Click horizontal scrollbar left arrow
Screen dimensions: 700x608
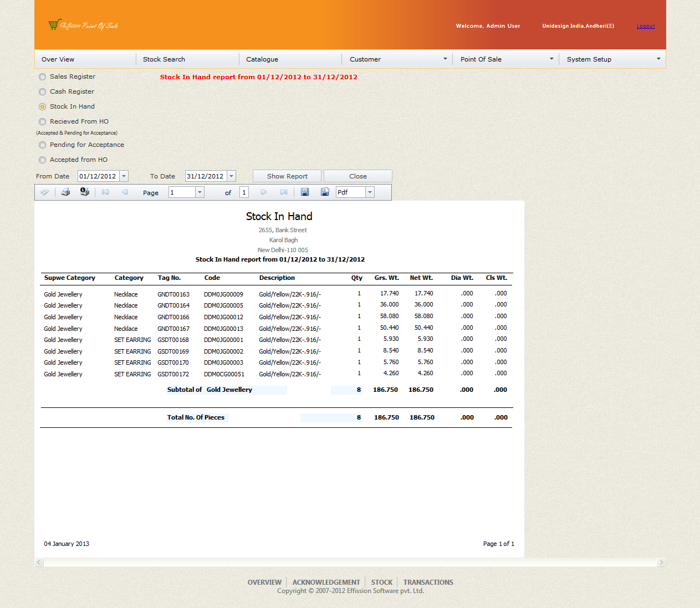point(39,563)
